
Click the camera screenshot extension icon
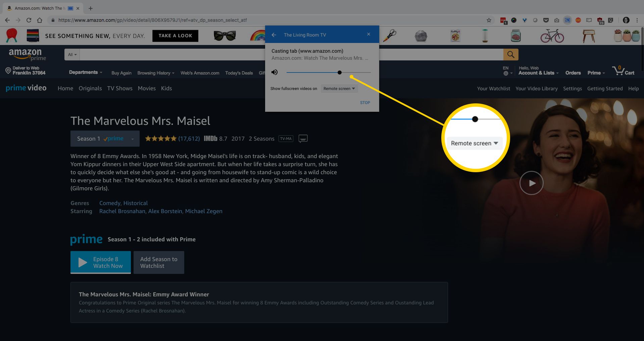coord(557,20)
